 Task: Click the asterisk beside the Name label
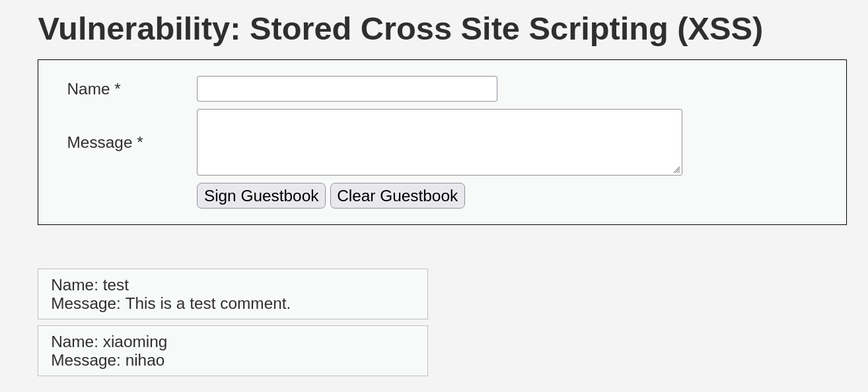tap(118, 89)
